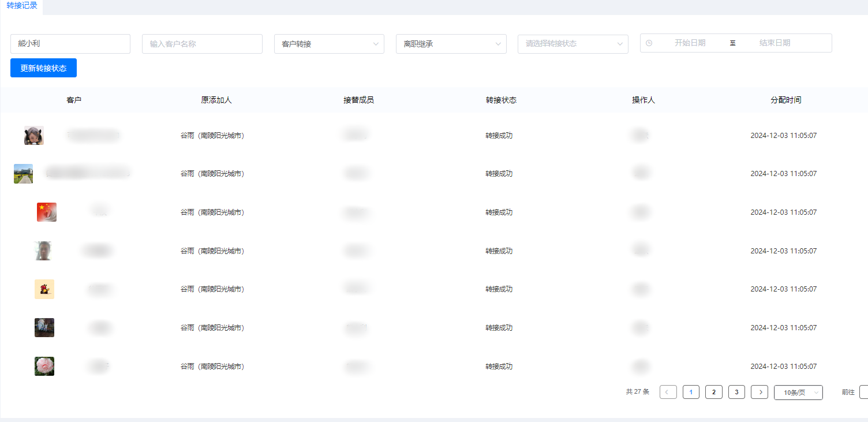This screenshot has height=422, width=868.
Task: Click the 更新转接状态 button
Action: (x=43, y=68)
